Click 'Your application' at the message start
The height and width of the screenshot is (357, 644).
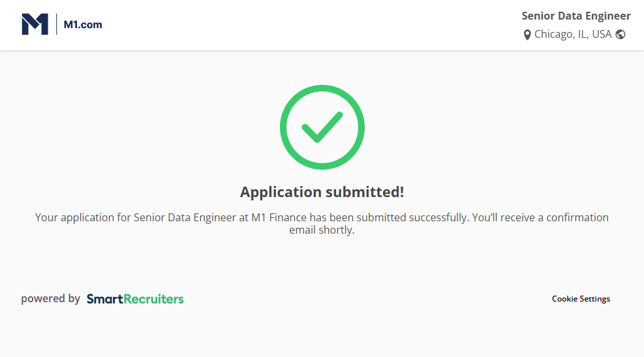[74, 217]
